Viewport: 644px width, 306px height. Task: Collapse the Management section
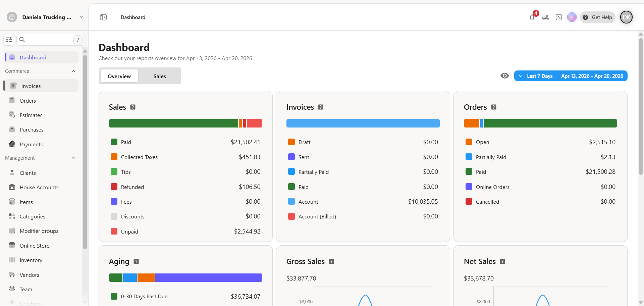pyautogui.click(x=73, y=158)
